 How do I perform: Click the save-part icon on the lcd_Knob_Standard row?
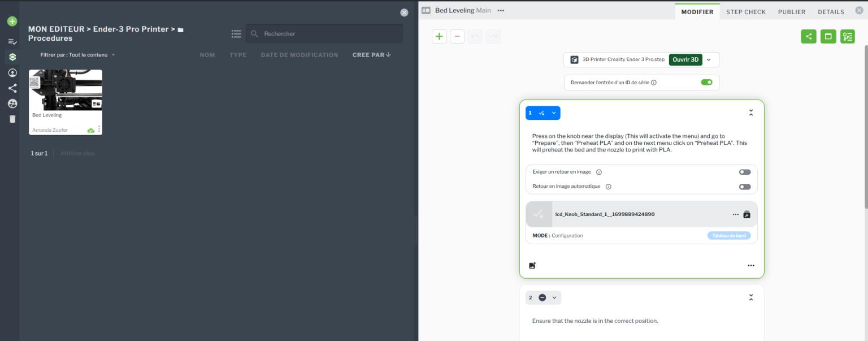coord(747,214)
